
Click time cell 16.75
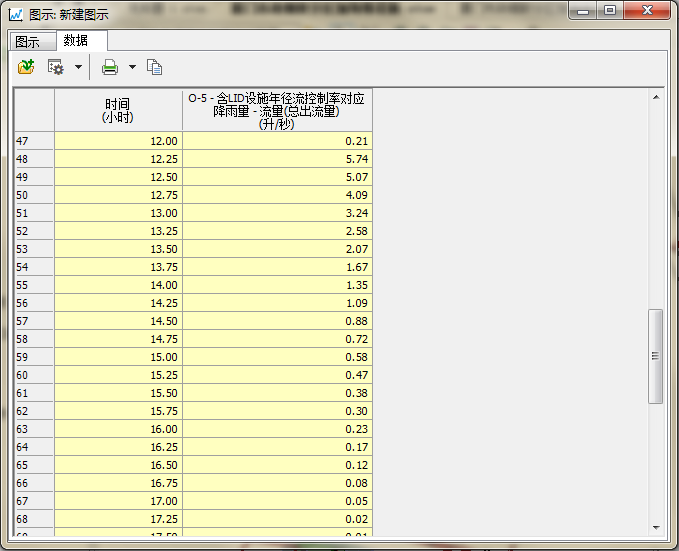coord(118,483)
